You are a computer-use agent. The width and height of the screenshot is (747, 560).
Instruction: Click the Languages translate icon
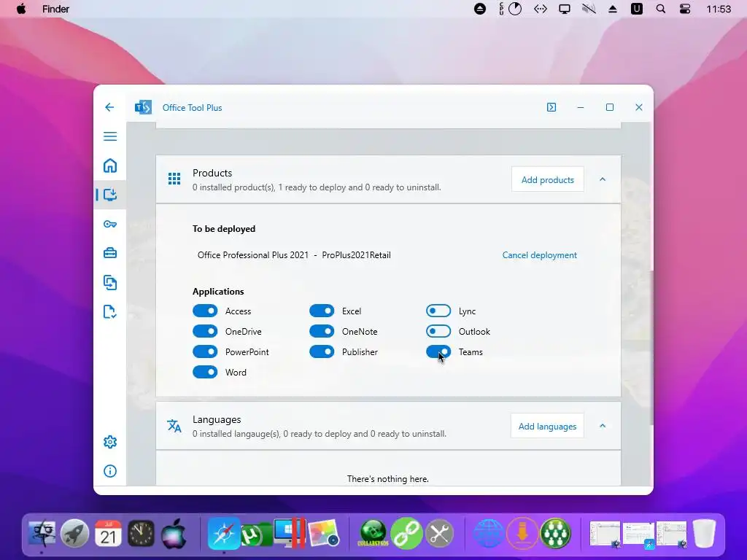tap(174, 426)
